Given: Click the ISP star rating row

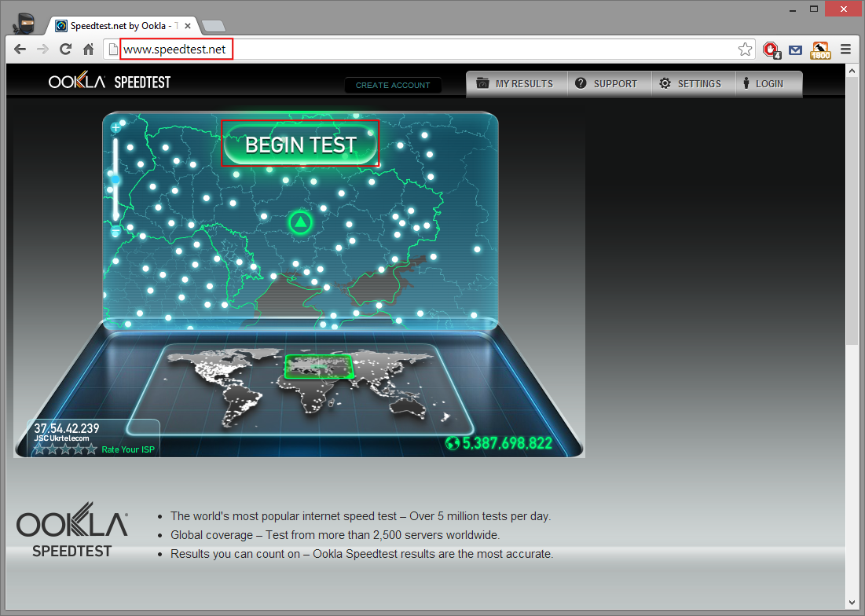Looking at the screenshot, I should pyautogui.click(x=65, y=449).
